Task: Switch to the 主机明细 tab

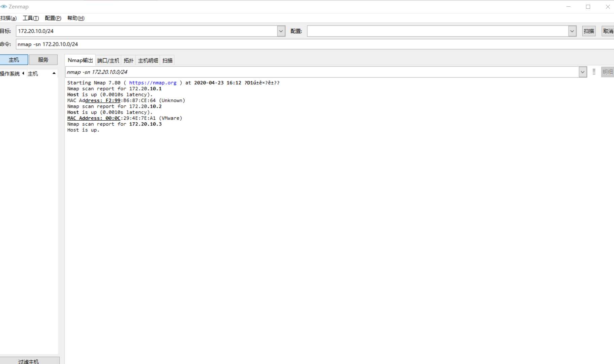Action: click(148, 61)
